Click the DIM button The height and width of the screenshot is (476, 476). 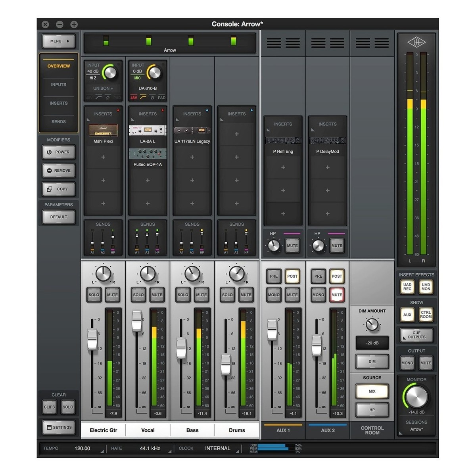click(x=372, y=362)
